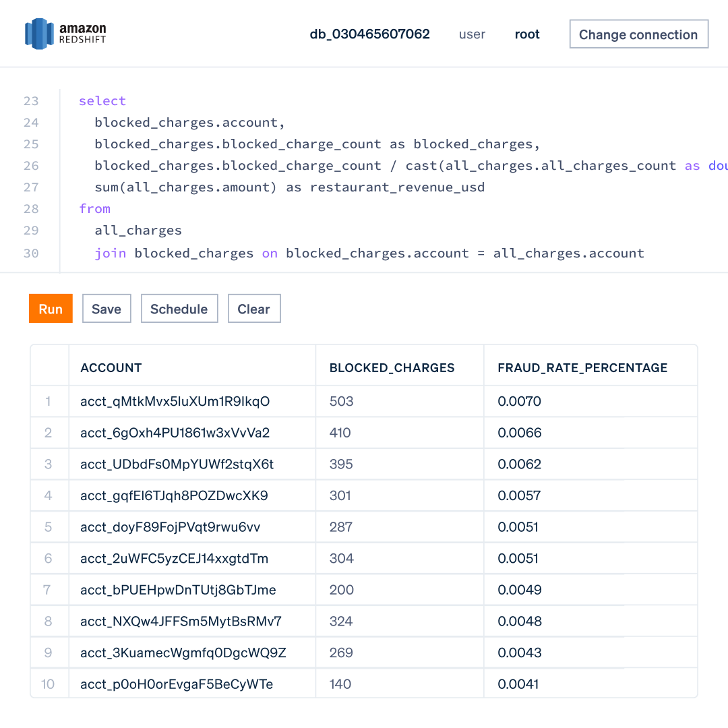This screenshot has width=728, height=728.
Task: Select account acct_p0oH0orEvgaF5BeCyWTe
Action: pos(177,684)
